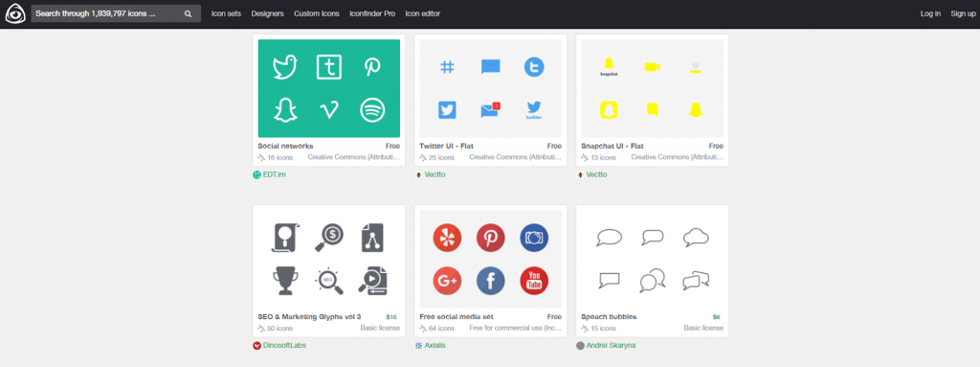Click the Twitter bird with wordmark icon

tap(534, 110)
